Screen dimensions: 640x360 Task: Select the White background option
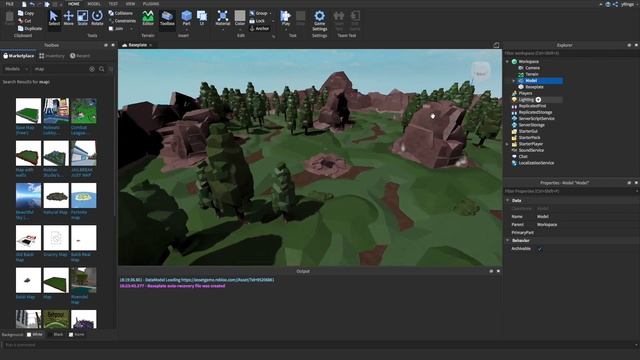[34, 334]
